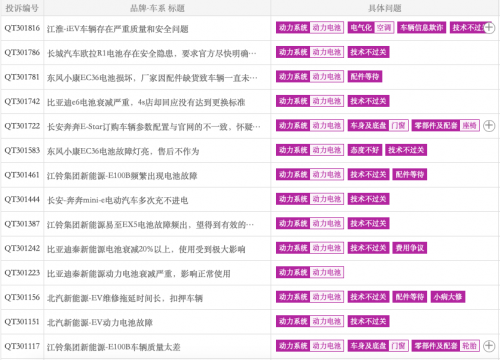Open the 东风小康EC36电池损坏 complaint title
Viewport: 500px width, 360px height.
pos(152,78)
